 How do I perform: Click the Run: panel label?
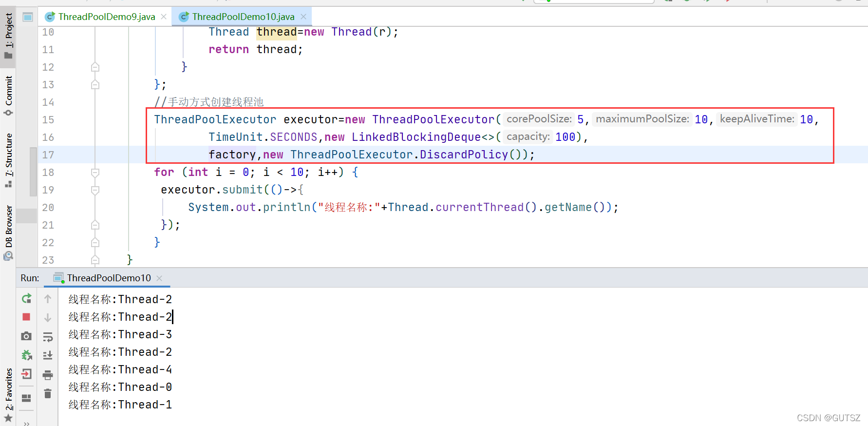click(x=30, y=278)
